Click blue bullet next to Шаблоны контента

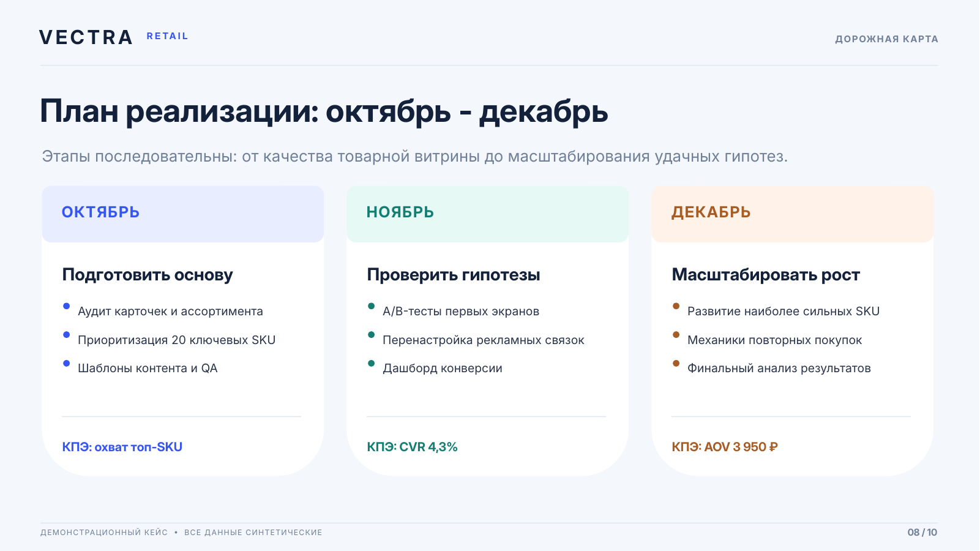coord(67,363)
